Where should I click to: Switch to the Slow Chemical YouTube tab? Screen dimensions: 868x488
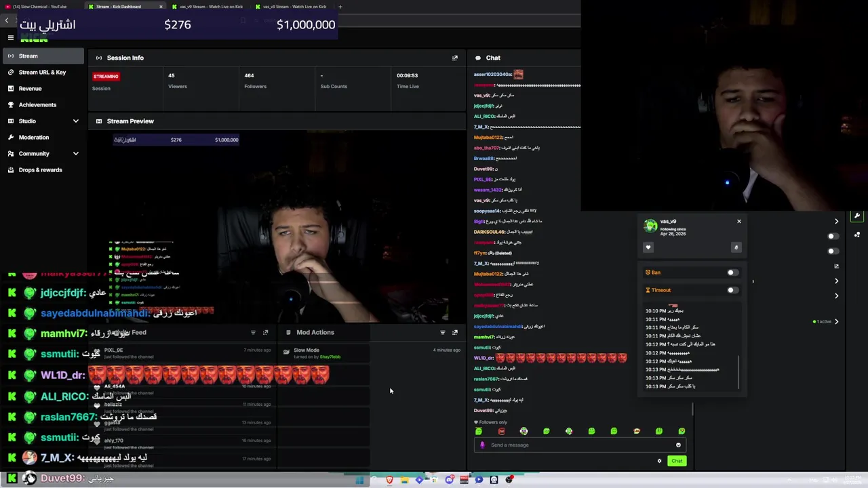point(41,7)
